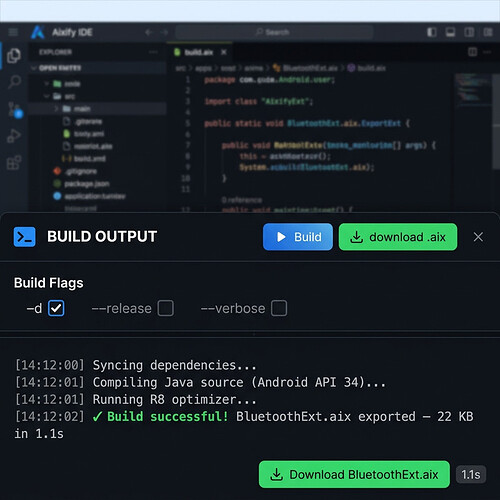This screenshot has width=500, height=500.
Task: Collapse the OPEN EDITORS section
Action: (x=33, y=68)
